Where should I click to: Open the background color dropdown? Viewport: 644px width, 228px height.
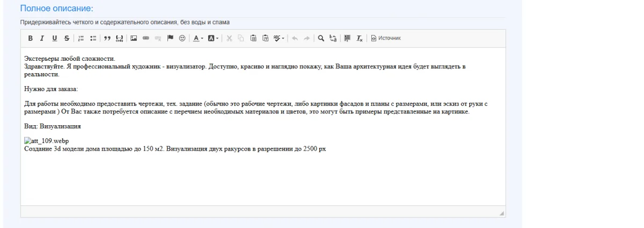213,38
